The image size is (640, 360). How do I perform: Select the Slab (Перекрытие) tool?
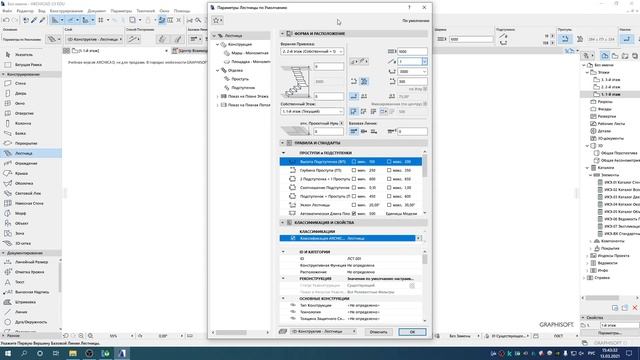[26, 143]
